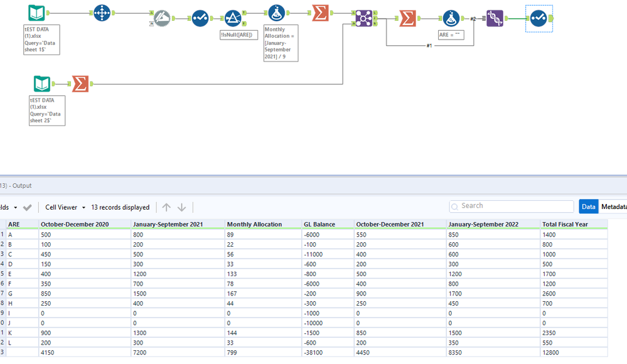Screen dimensions: 627x364
Task: Click the up arrow in results toolbar
Action: [x=166, y=207]
